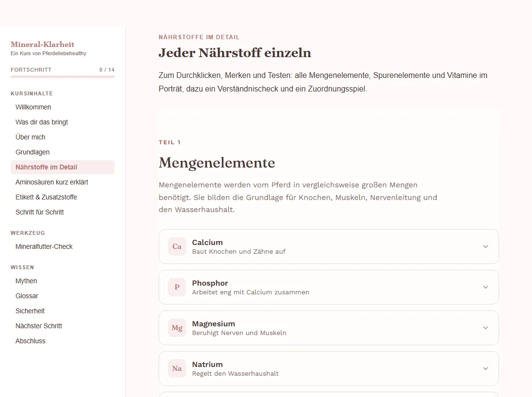Image resolution: width=532 pixels, height=397 pixels.
Task: Click the course progress bar
Action: click(62, 77)
